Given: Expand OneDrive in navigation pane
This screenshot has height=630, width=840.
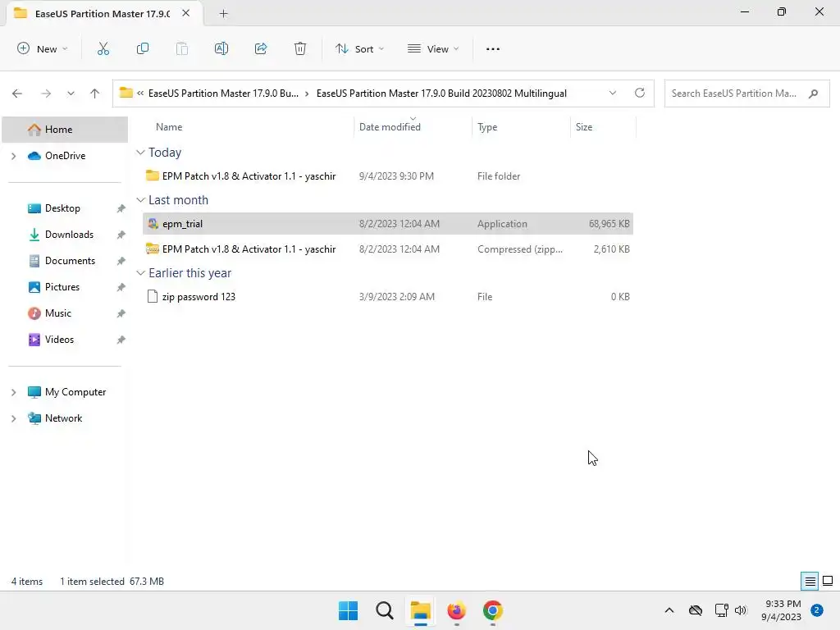Looking at the screenshot, I should tap(14, 156).
